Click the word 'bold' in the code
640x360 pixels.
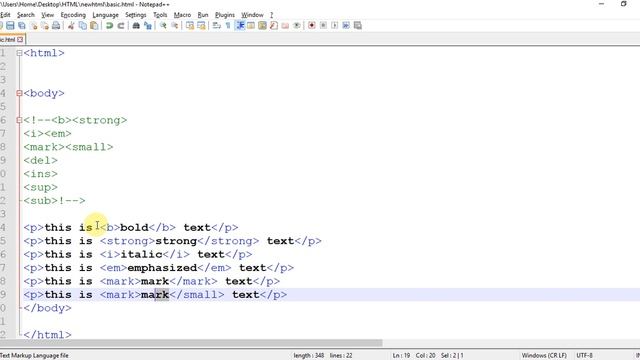134,227
